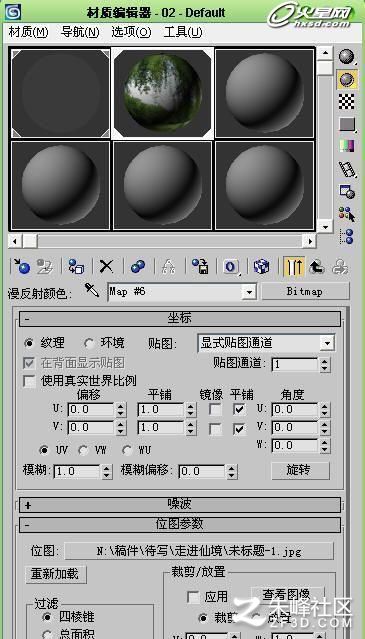Image resolution: width=365 pixels, height=639 pixels.
Task: Click the Bitmap map type button
Action: 305,291
